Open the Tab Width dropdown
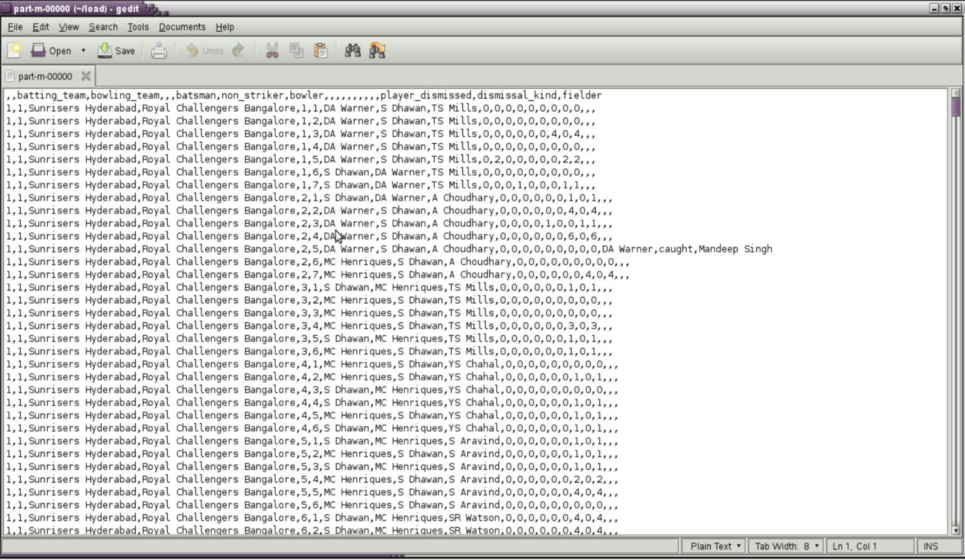Screen dimensions: 965x560 786,546
